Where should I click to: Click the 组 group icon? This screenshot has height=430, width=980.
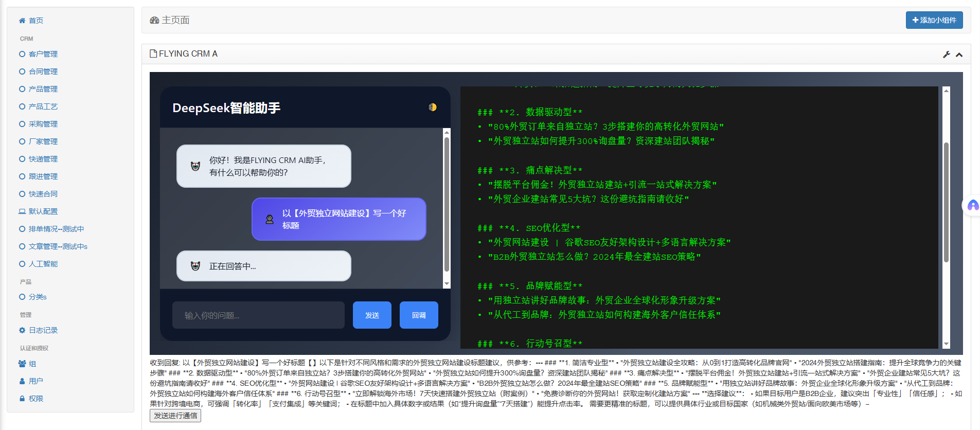pyautogui.click(x=22, y=364)
